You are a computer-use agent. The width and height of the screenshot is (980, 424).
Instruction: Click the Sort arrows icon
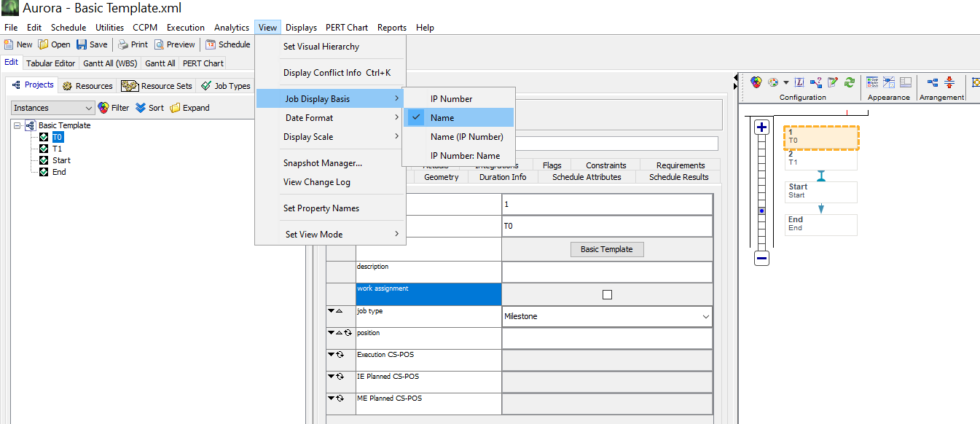pyautogui.click(x=141, y=108)
